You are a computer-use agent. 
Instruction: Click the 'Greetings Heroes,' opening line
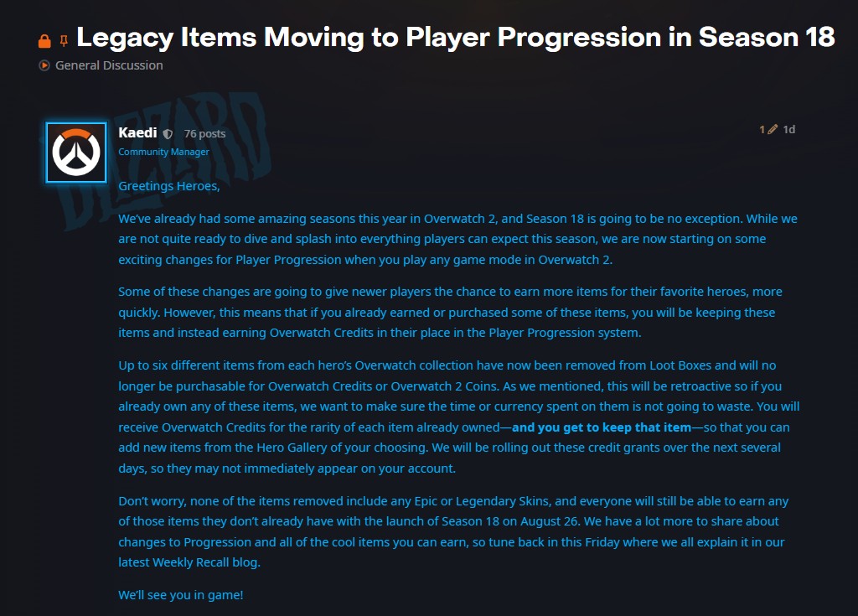point(168,186)
